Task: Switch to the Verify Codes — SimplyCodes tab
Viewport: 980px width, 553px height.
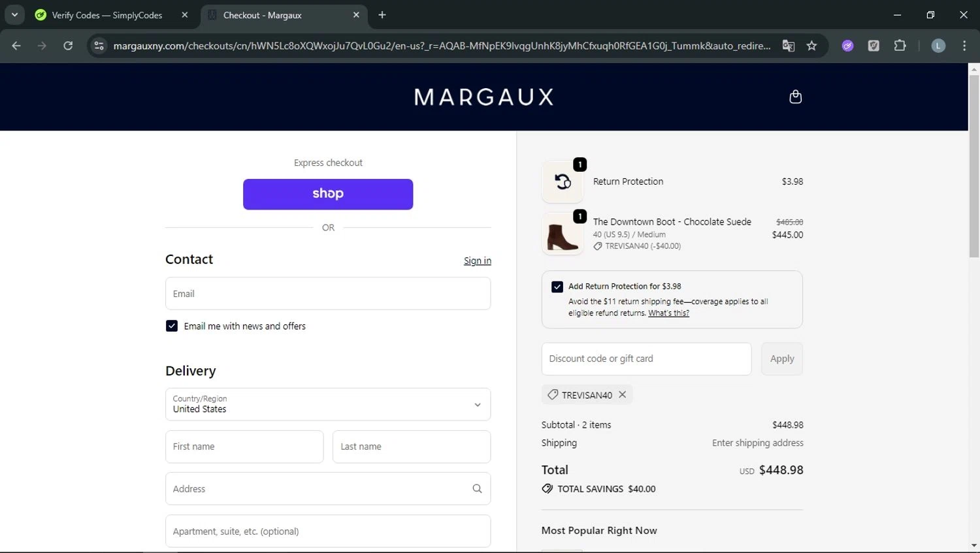Action: 107,15
